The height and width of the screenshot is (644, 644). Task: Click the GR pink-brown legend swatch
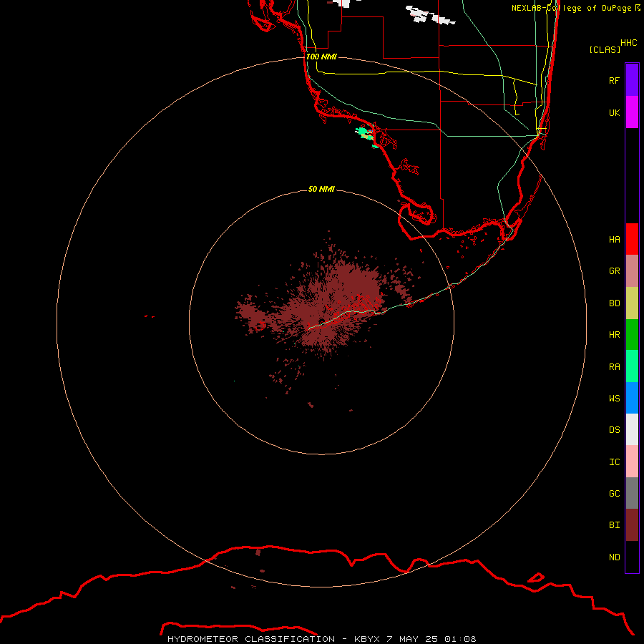pos(632,271)
